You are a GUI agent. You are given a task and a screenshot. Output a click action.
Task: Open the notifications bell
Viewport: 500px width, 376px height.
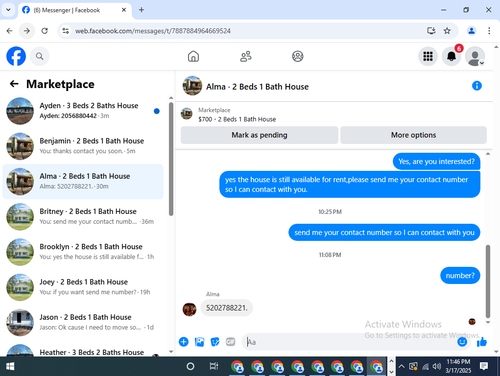(x=451, y=56)
